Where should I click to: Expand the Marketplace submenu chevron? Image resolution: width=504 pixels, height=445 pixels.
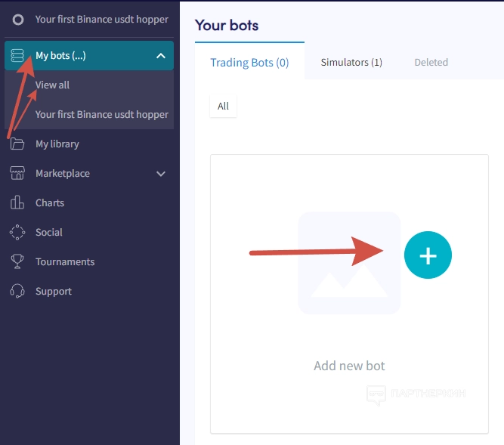160,174
